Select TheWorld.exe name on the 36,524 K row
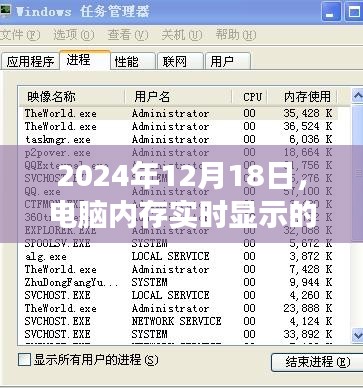This screenshot has width=363, height=388. 61,126
